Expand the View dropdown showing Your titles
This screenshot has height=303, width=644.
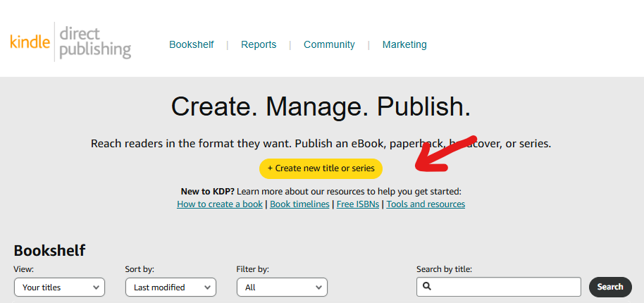pos(59,287)
